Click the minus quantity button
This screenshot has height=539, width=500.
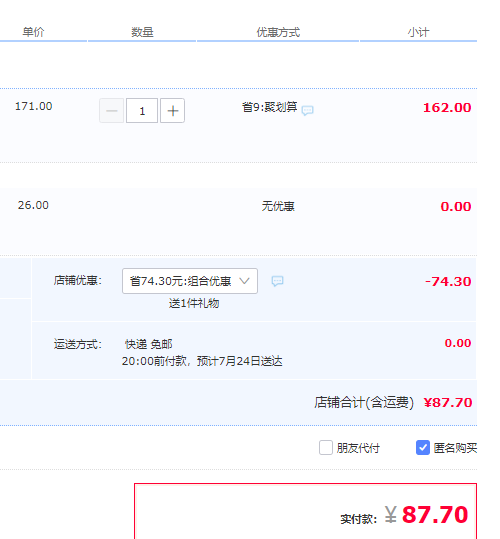click(x=112, y=111)
